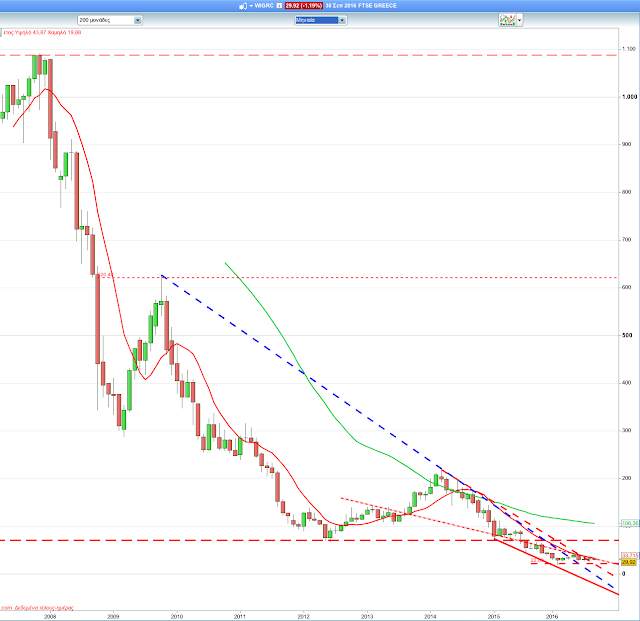Viewport: 640px width, 621px height.
Task: Click the yellow 29,92 last price tag
Action: click(629, 562)
